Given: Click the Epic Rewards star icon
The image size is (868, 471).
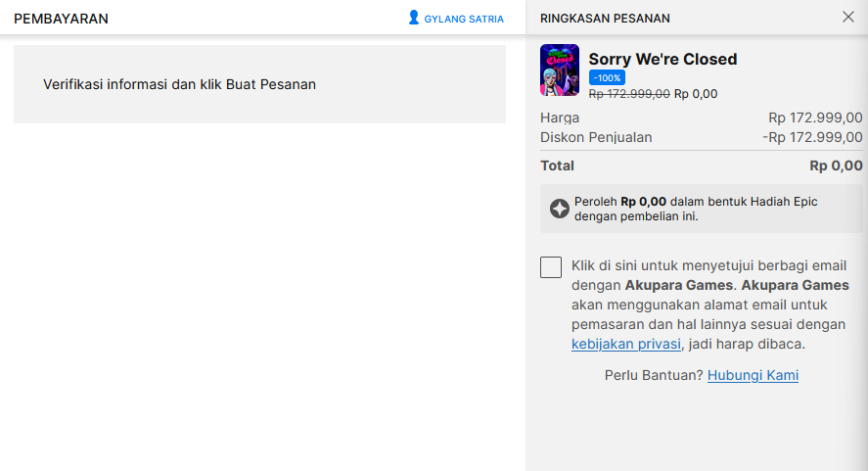Looking at the screenshot, I should 559,209.
